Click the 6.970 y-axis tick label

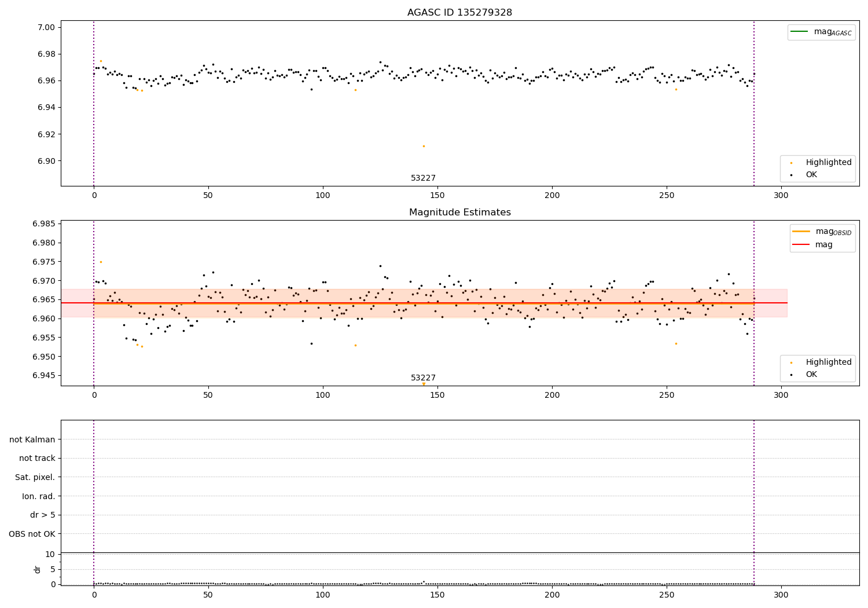[44, 281]
